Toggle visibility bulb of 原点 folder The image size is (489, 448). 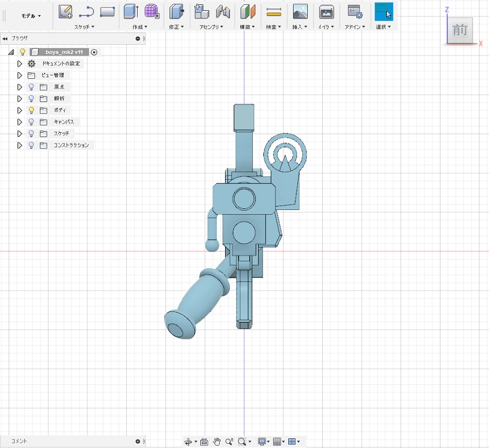pos(31,87)
